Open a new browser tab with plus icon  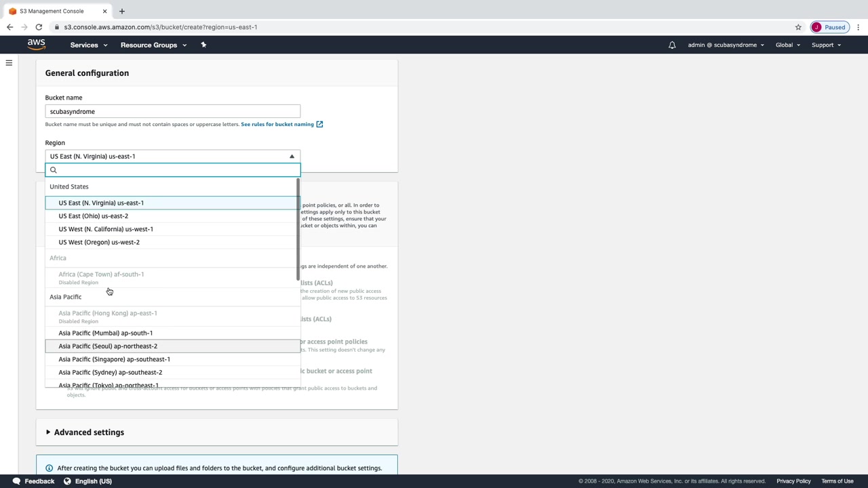coord(122,11)
